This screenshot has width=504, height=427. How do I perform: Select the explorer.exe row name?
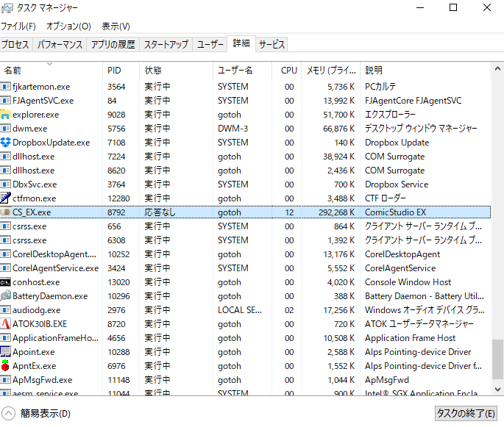pyautogui.click(x=35, y=115)
